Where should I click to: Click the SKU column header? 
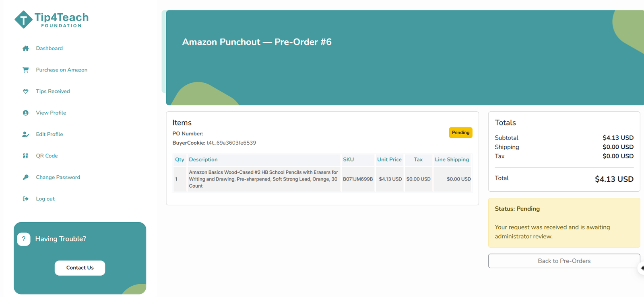[x=348, y=160]
